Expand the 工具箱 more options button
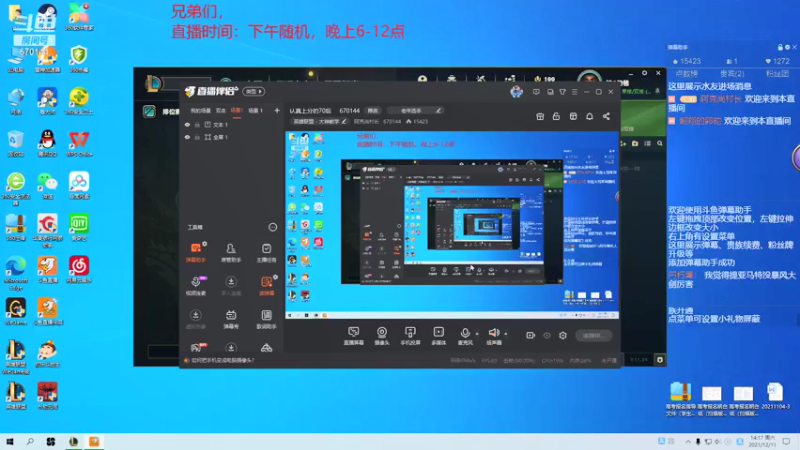The image size is (800, 450). click(x=272, y=227)
